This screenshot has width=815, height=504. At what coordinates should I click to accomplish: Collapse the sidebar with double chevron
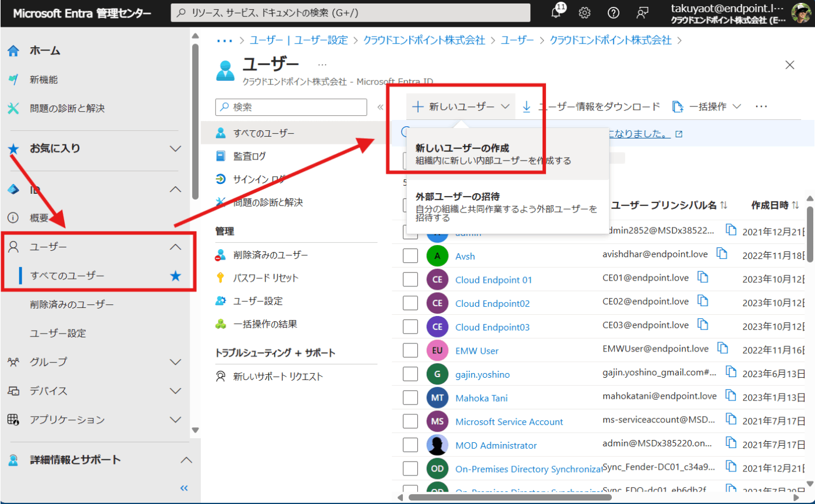[x=184, y=488]
